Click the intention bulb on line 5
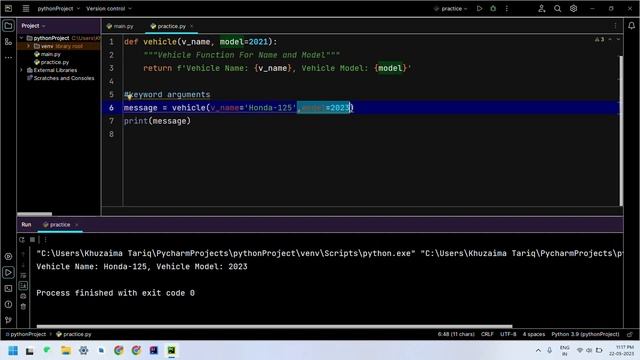The height and width of the screenshot is (360, 640). (129, 96)
